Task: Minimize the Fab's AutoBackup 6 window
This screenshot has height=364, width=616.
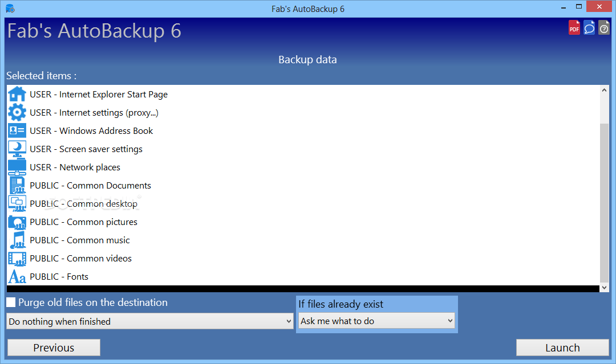Action: (x=564, y=7)
